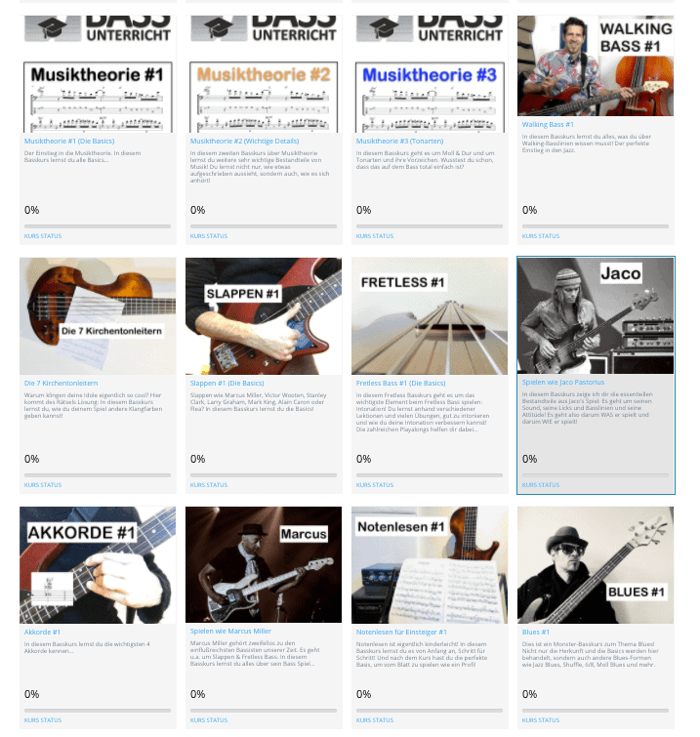Open the Jaco course thumbnail
This screenshot has height=737, width=700.
point(596,315)
